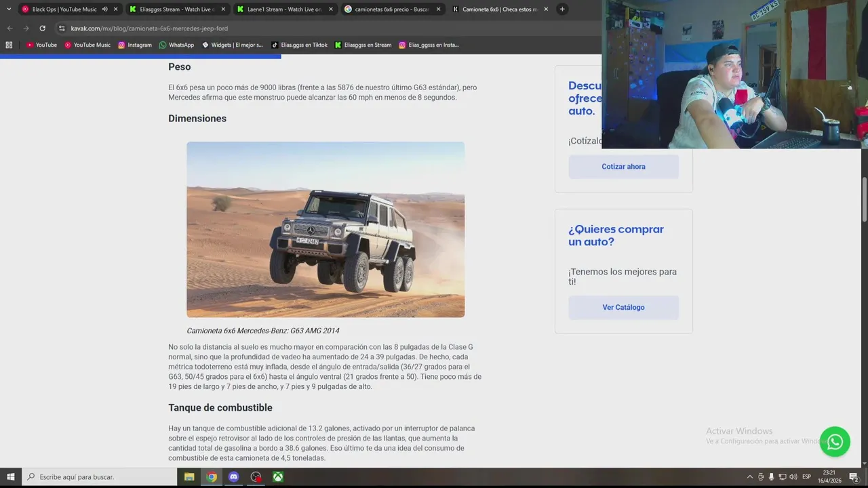Open the YouTube bookmark
The image size is (868, 488).
(41, 45)
